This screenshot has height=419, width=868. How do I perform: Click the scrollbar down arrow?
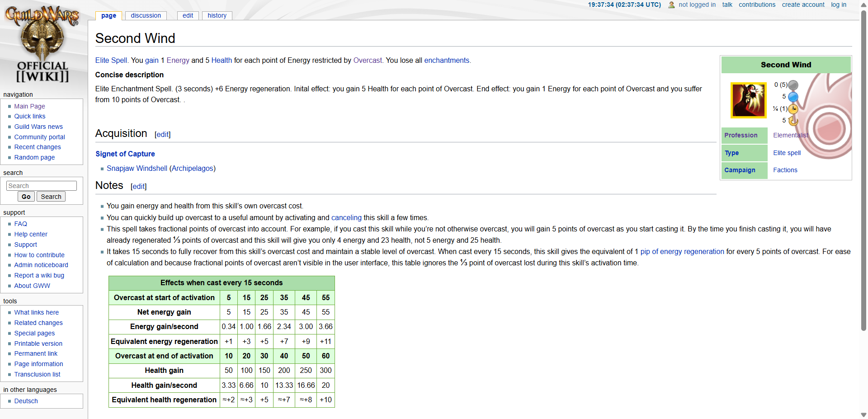point(863,414)
